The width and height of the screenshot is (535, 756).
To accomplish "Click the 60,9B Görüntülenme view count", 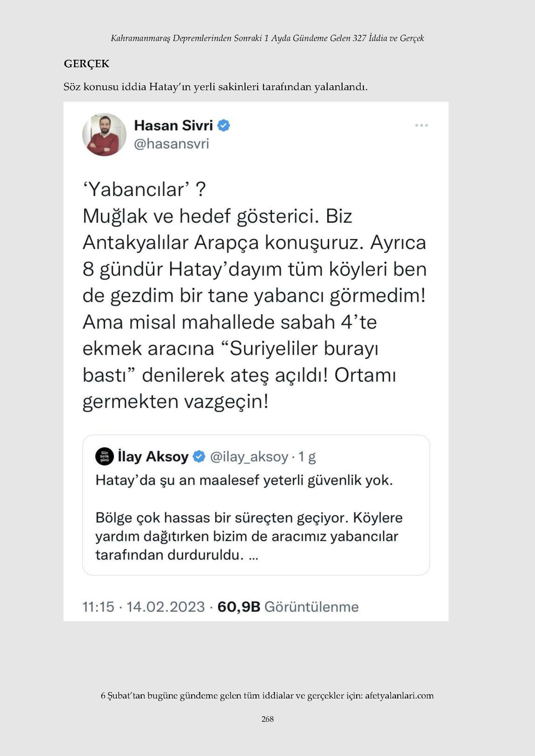I will point(288,607).
